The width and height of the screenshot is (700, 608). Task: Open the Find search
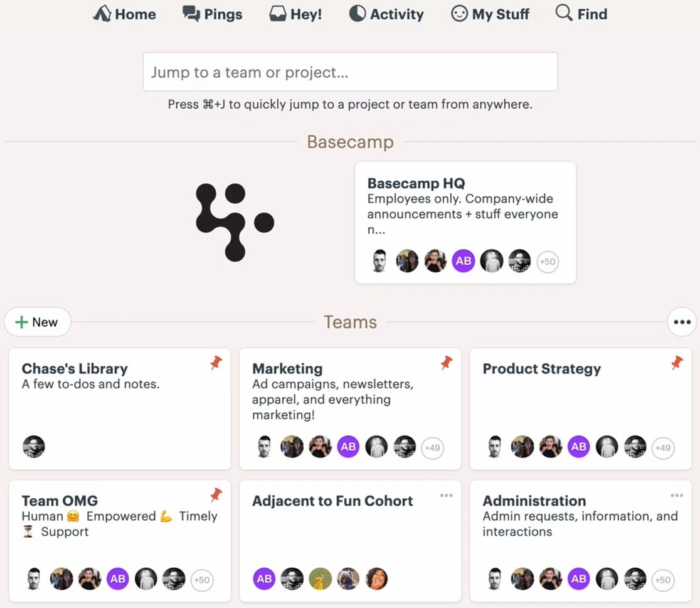pyautogui.click(x=581, y=14)
